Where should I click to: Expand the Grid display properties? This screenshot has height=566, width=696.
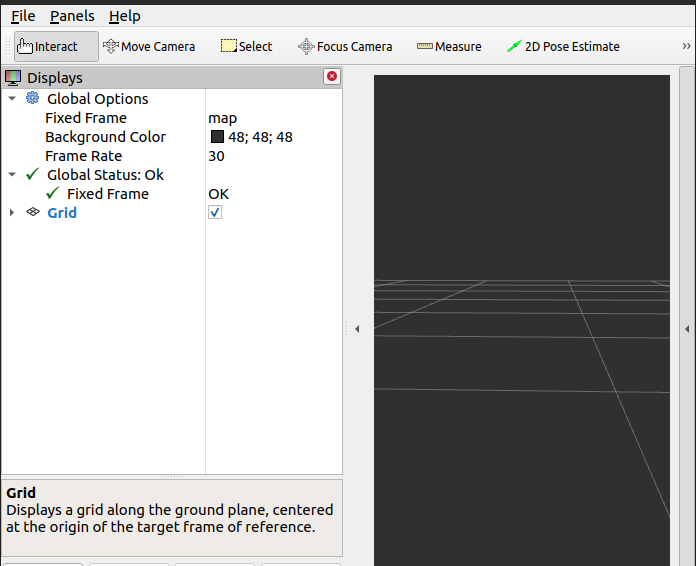coord(12,212)
